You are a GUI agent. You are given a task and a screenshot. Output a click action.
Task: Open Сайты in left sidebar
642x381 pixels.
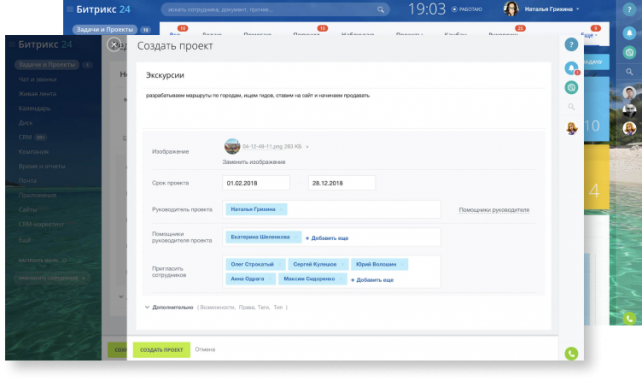(27, 210)
